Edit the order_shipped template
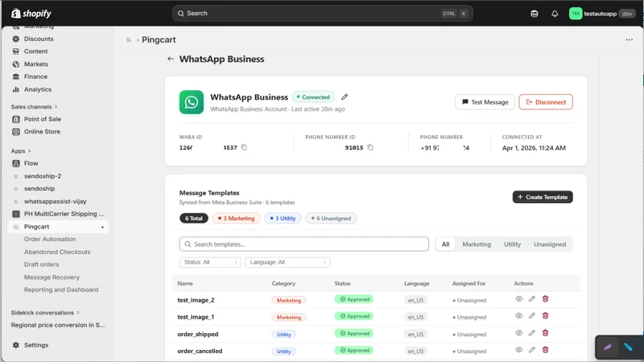Image resolution: width=644 pixels, height=362 pixels. click(532, 333)
